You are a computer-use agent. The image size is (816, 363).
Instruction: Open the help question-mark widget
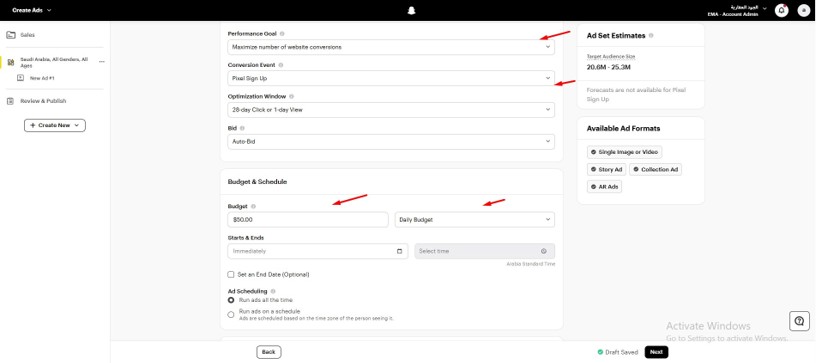(x=799, y=321)
